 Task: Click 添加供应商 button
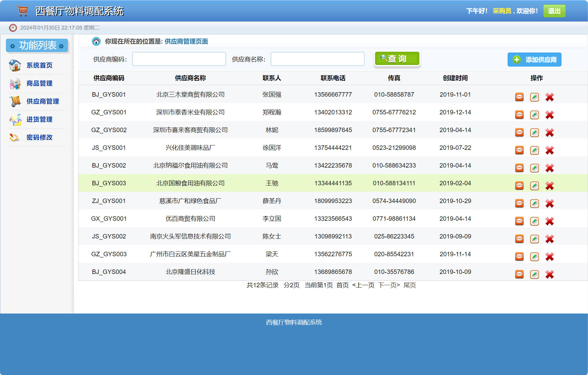point(534,60)
